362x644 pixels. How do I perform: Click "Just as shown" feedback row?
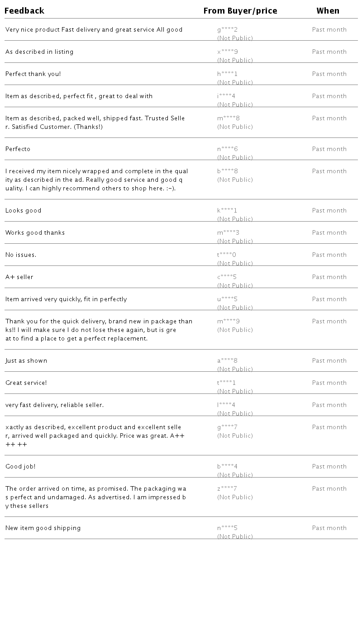coord(26,361)
